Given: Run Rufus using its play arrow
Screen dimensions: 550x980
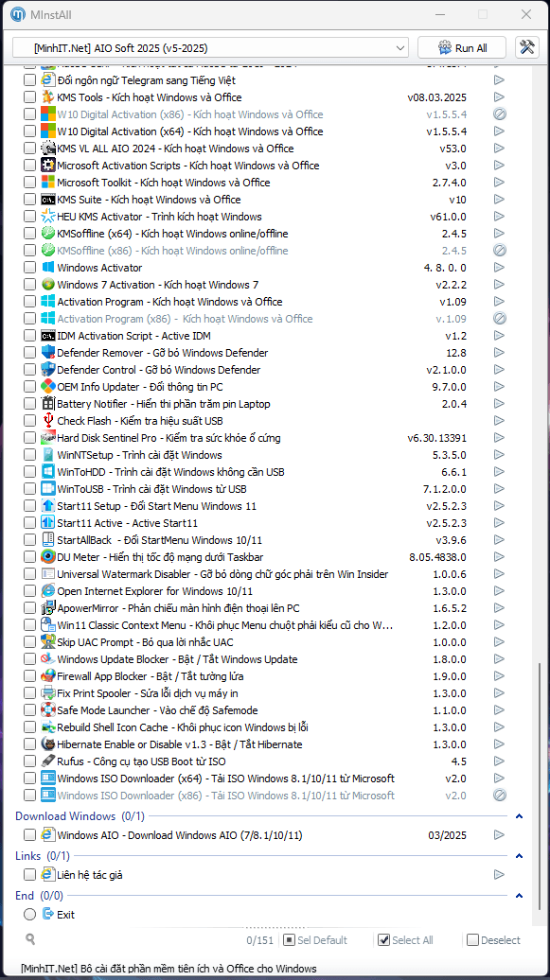Looking at the screenshot, I should coord(499,761).
